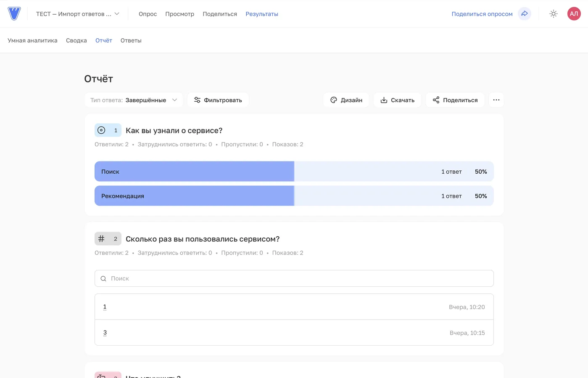Click the Фильтровать button
Screen dimensions: 588x378
218,100
